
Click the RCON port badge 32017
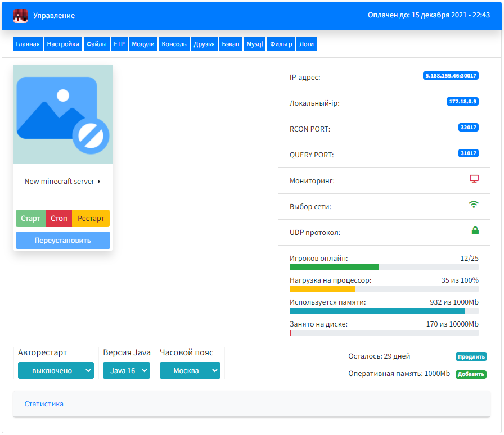click(469, 128)
